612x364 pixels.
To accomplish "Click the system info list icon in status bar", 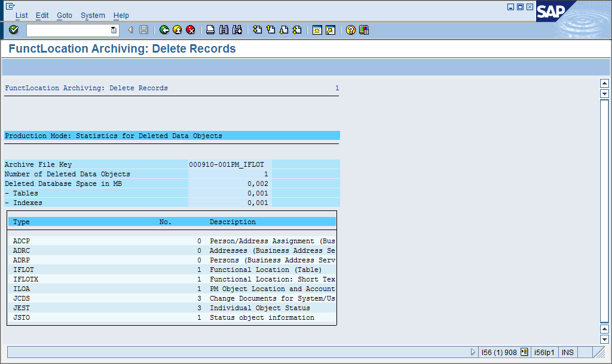I will 524,352.
